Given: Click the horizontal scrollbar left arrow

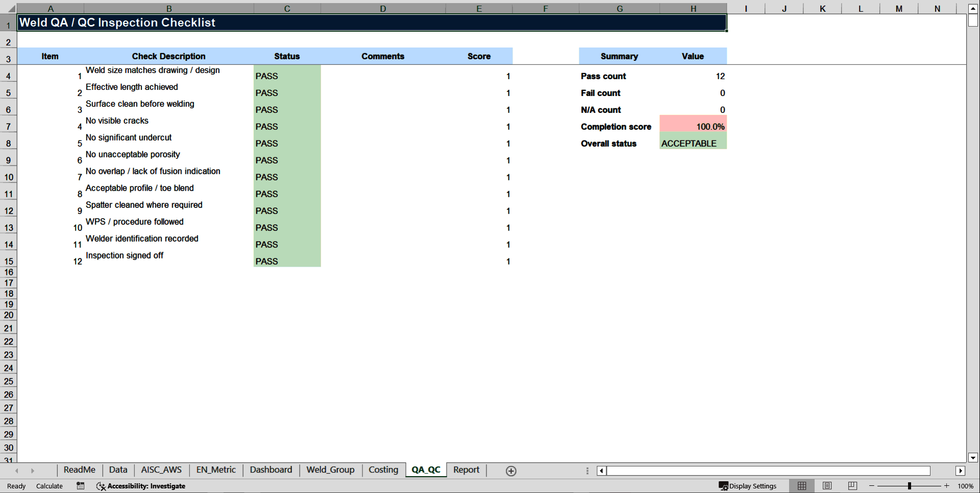Looking at the screenshot, I should click(601, 471).
